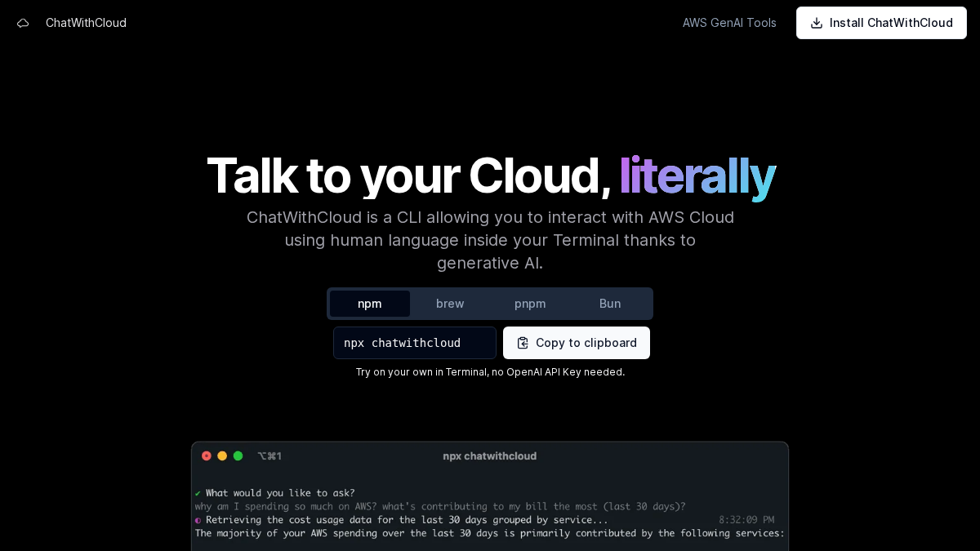Click the Install ChatWithCloud button
The width and height of the screenshot is (980, 551).
point(881,23)
